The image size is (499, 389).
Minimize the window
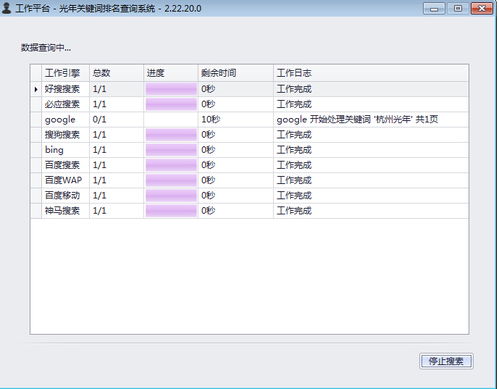[x=434, y=8]
